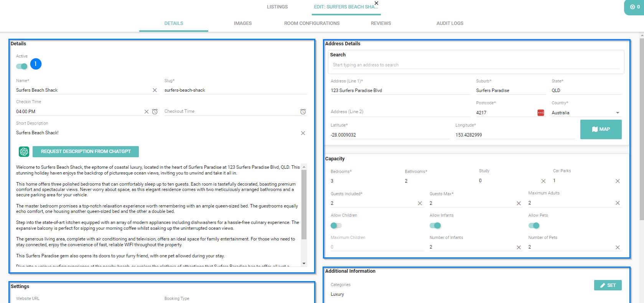Close the Edit Surfers Beach Shack tab

[x=376, y=3]
